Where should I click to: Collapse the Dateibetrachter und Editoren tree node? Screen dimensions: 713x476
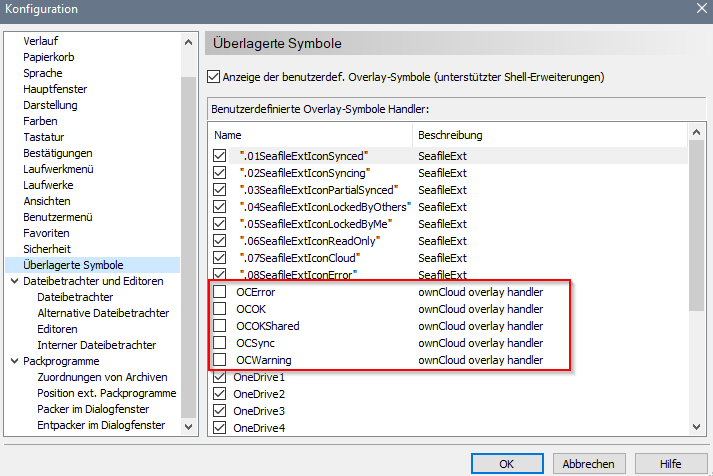[12, 281]
